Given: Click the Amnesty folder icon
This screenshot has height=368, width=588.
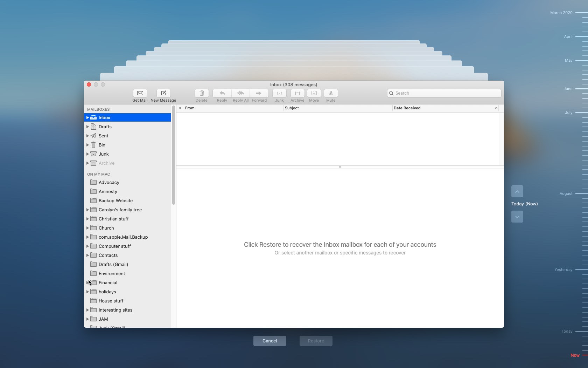Looking at the screenshot, I should (x=93, y=191).
